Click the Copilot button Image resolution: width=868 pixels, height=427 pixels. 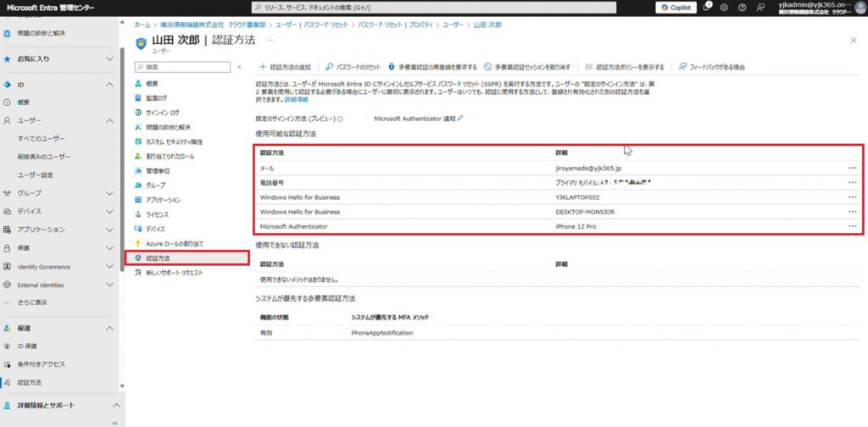click(676, 8)
